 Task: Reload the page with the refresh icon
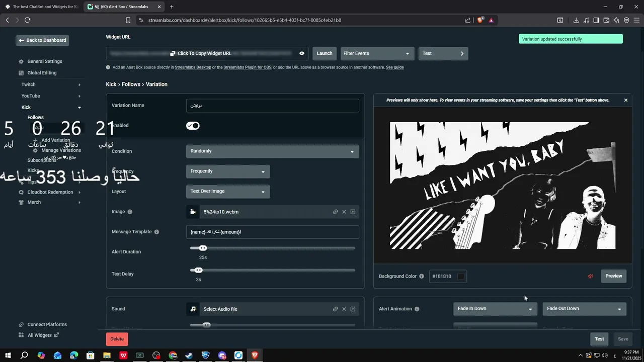27,20
